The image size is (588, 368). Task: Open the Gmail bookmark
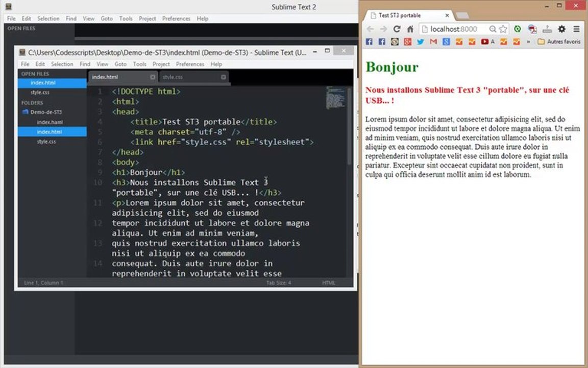pos(433,42)
